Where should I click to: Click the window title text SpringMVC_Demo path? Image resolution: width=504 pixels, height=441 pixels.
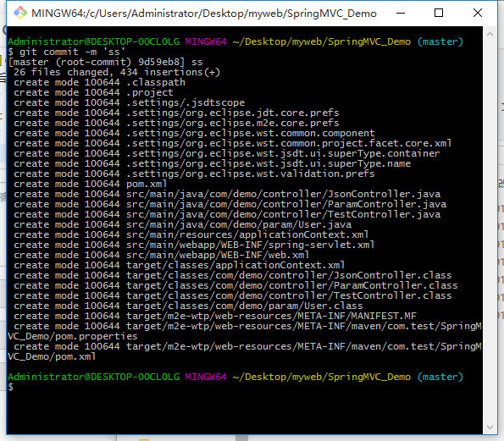204,14
